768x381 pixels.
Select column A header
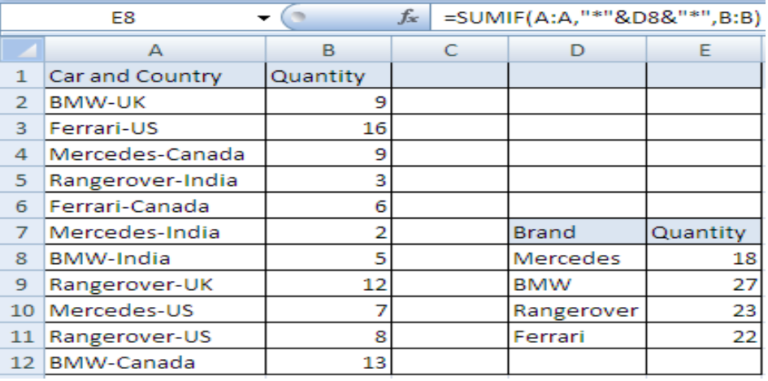[x=155, y=50]
